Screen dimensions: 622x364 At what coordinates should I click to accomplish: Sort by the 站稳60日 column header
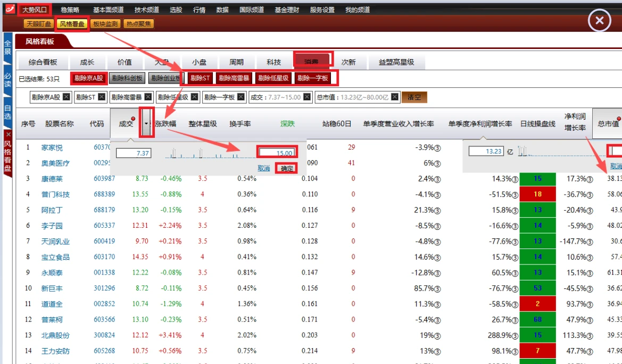pyautogui.click(x=337, y=124)
